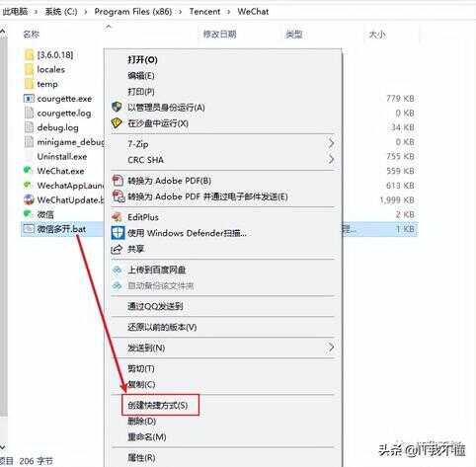Click the Adobe PDF convert icon
Image resolution: width=476 pixels, height=467 pixels.
[x=118, y=181]
